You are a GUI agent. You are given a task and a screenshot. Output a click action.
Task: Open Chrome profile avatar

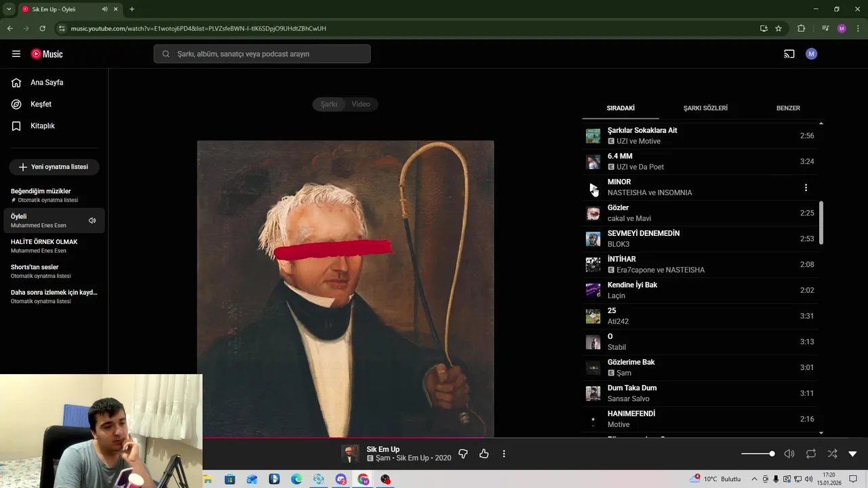(x=842, y=28)
